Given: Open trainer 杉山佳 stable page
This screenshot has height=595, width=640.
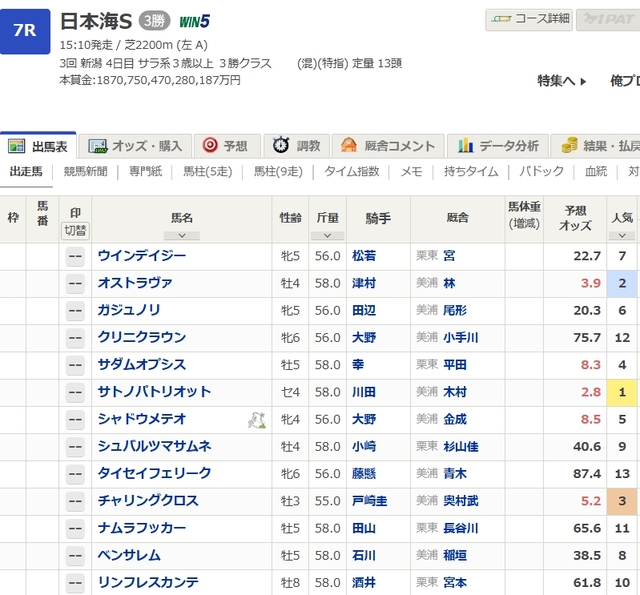Looking at the screenshot, I should 461,447.
